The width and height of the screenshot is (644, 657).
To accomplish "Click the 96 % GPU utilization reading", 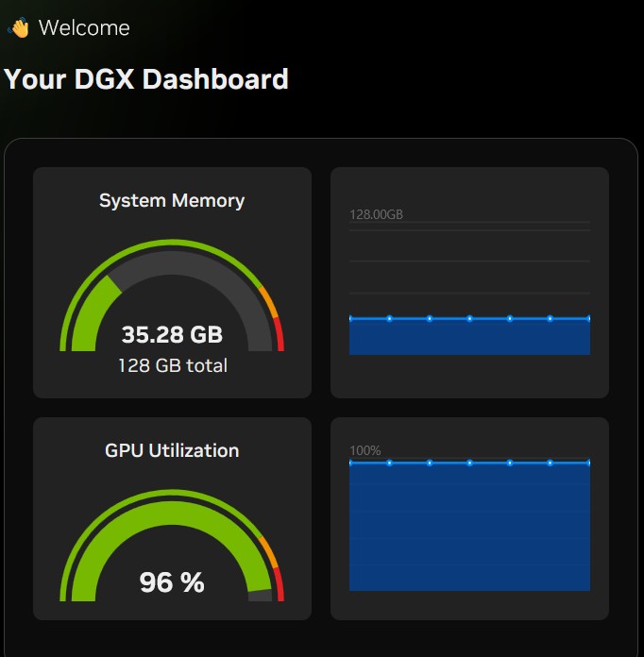I will click(172, 582).
